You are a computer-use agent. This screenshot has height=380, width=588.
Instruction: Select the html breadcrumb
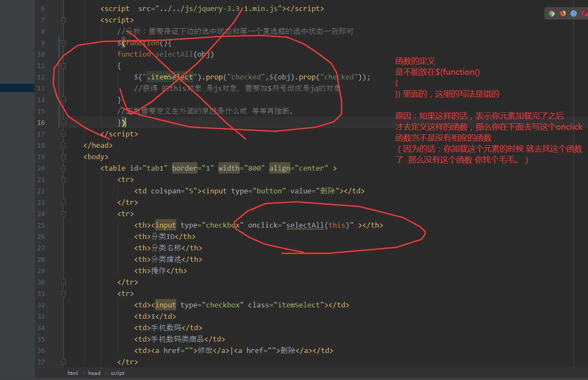73,373
